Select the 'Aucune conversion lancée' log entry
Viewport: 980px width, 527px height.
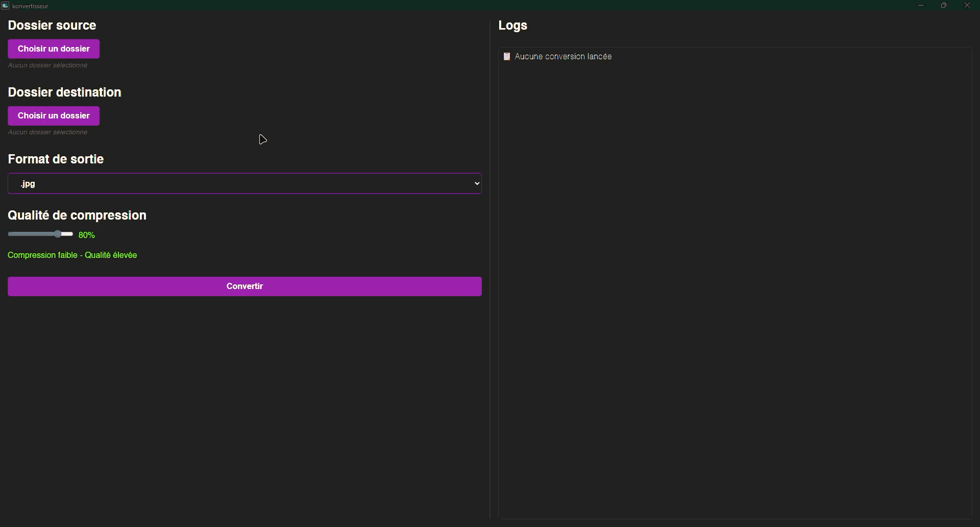click(563, 56)
